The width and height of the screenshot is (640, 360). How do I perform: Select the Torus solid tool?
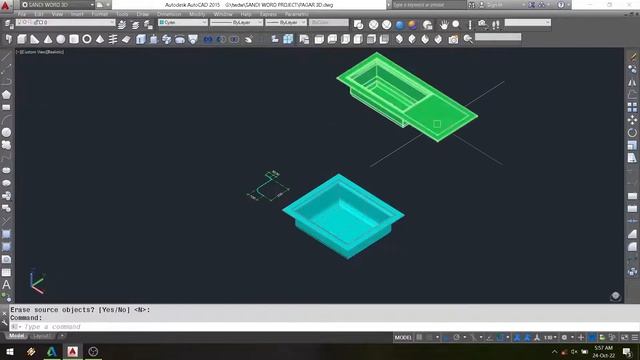pos(87,39)
